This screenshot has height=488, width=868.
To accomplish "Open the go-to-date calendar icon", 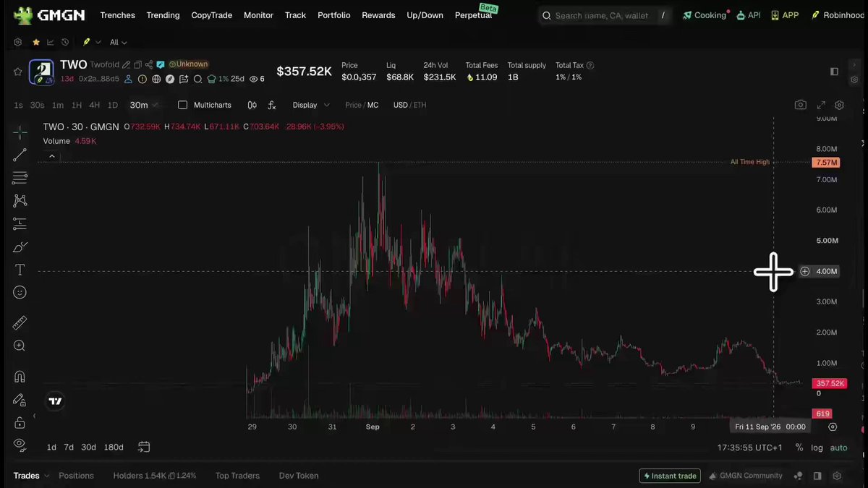I will point(144,448).
